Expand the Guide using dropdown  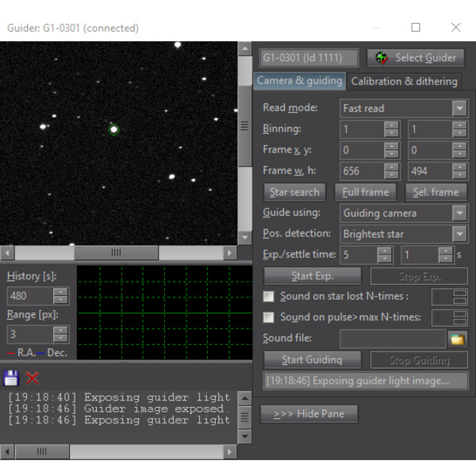[459, 213]
